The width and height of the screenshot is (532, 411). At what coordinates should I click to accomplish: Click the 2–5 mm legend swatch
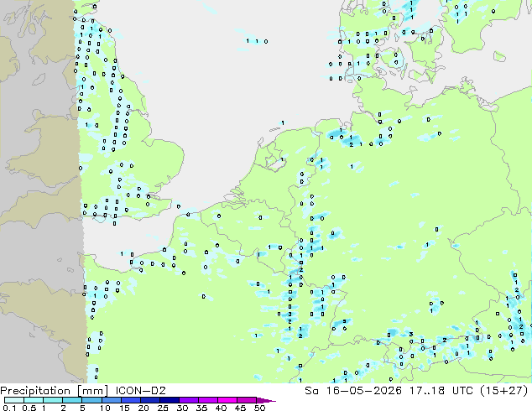point(72,400)
